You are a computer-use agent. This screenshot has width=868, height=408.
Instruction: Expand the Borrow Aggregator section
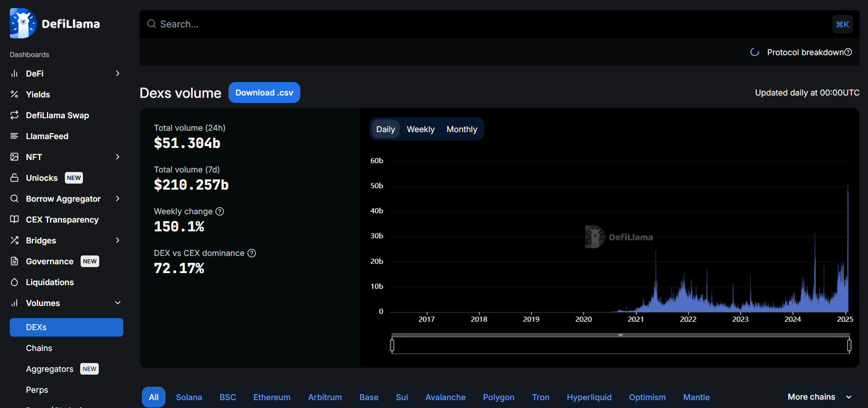point(118,198)
